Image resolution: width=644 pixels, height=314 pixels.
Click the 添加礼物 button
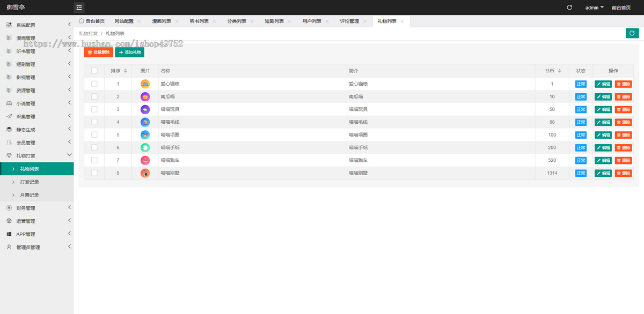[129, 52]
